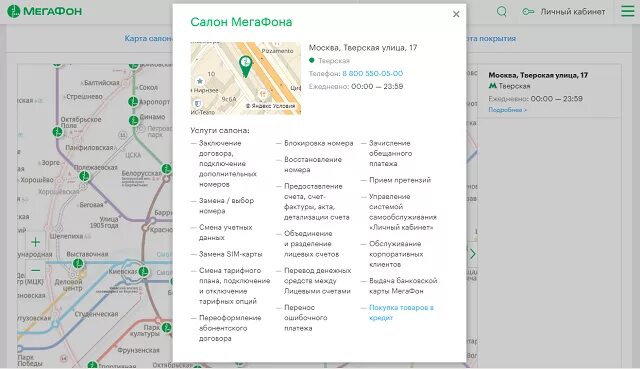Select salon marker at Динамо station
The width and height of the screenshot is (640, 369).
134,120
